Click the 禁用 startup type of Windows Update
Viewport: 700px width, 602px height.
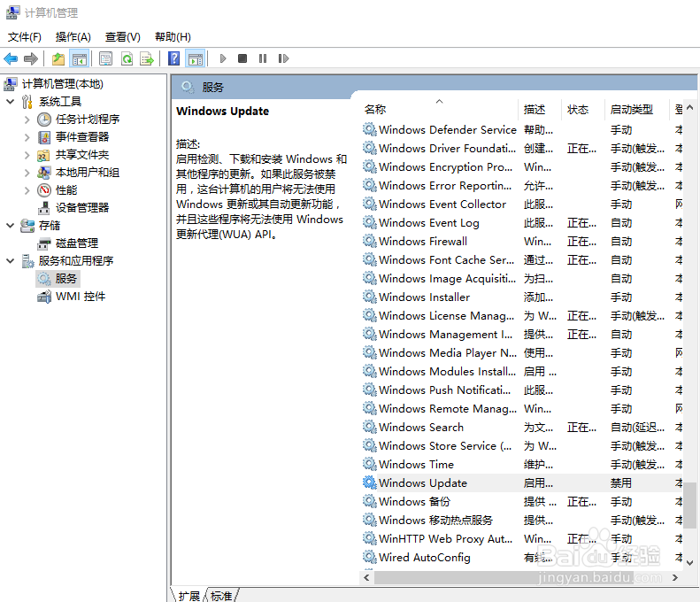[x=621, y=483]
